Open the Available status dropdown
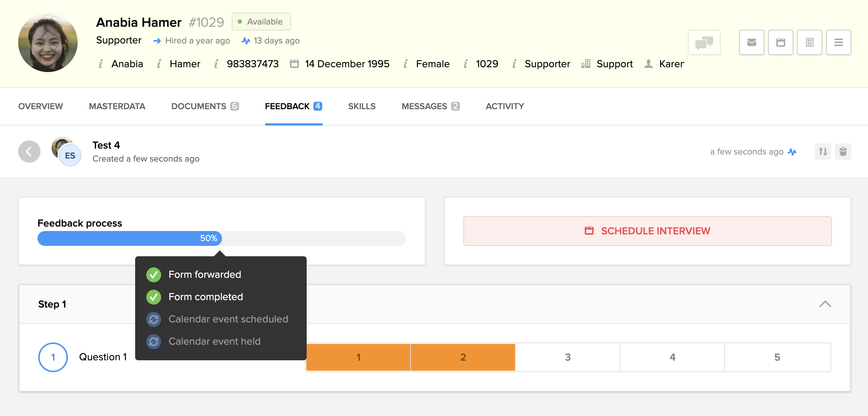Screen dimensions: 868x416 click(261, 22)
